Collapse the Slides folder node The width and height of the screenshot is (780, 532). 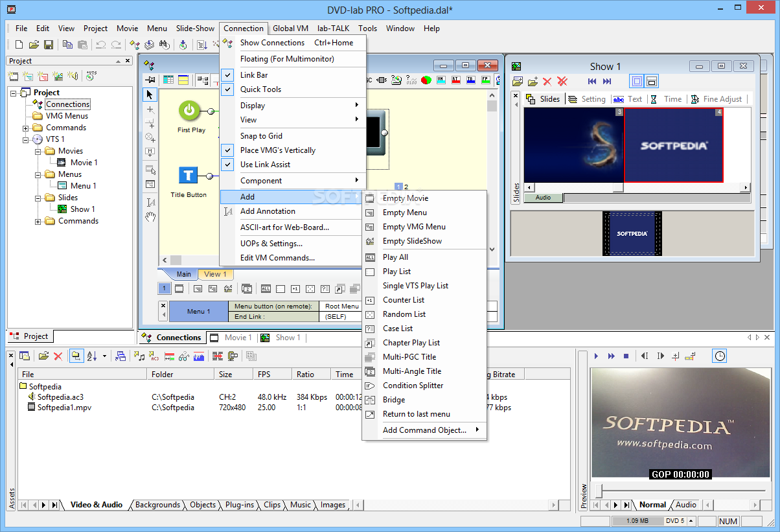tap(38, 198)
